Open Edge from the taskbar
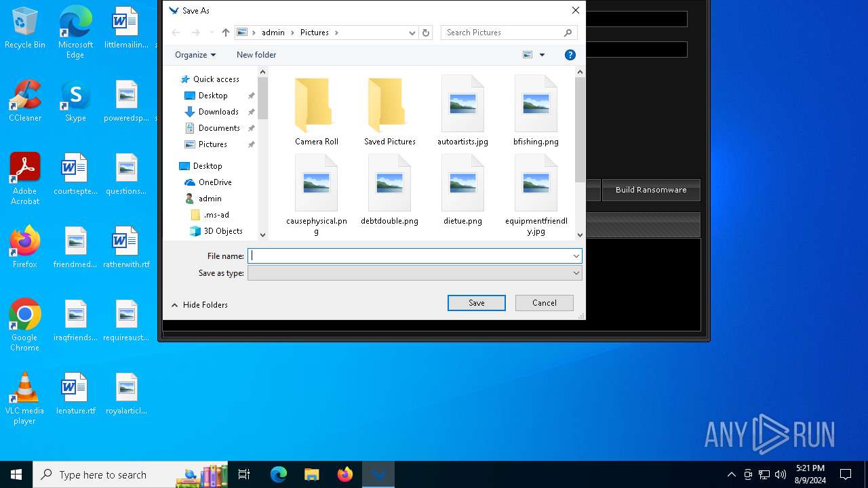This screenshot has width=868, height=488. (x=279, y=474)
